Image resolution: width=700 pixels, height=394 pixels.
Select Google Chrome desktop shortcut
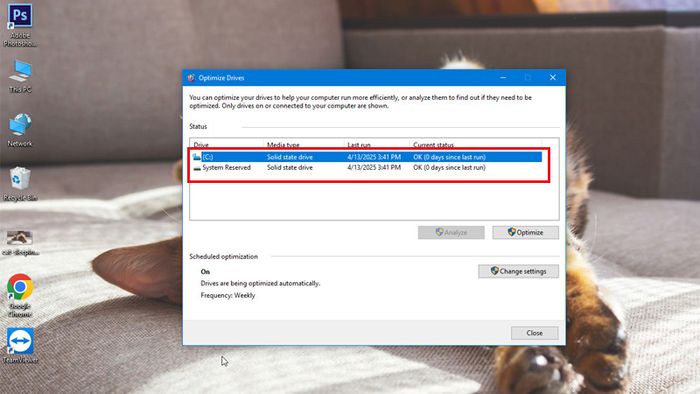point(20,295)
